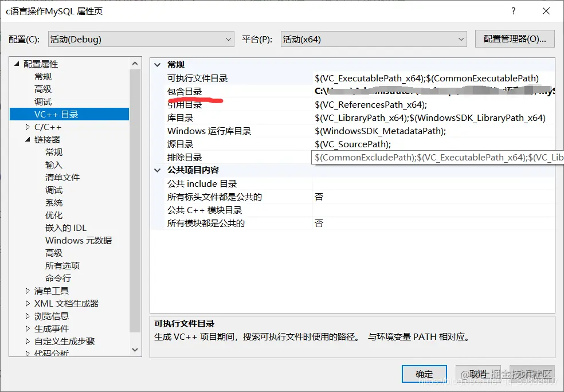This screenshot has width=564, height=392.
Task: Select 嵌入的 IDL tree item
Action: pos(66,228)
